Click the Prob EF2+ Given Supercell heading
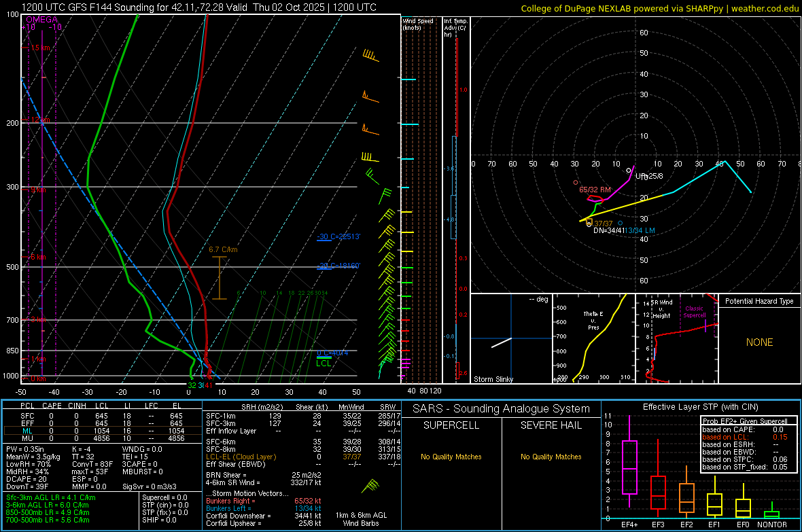Screen dimensions: 802x532 click(745, 421)
